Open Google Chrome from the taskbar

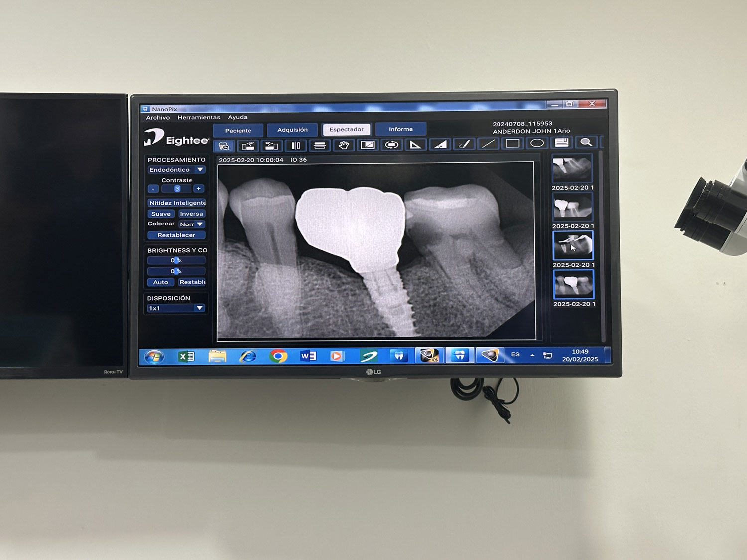click(278, 356)
